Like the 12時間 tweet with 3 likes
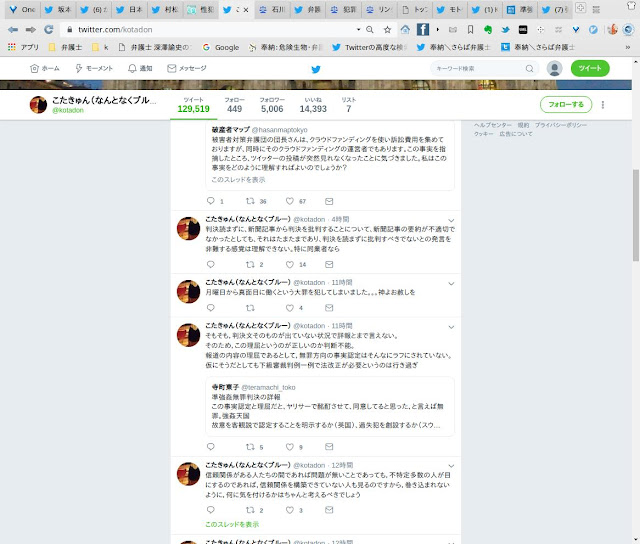Screen dimensions: 640x544 coord(289,510)
